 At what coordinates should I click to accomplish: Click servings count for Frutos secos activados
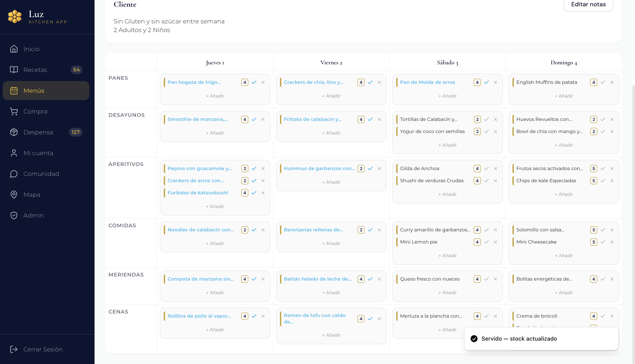[x=594, y=169]
